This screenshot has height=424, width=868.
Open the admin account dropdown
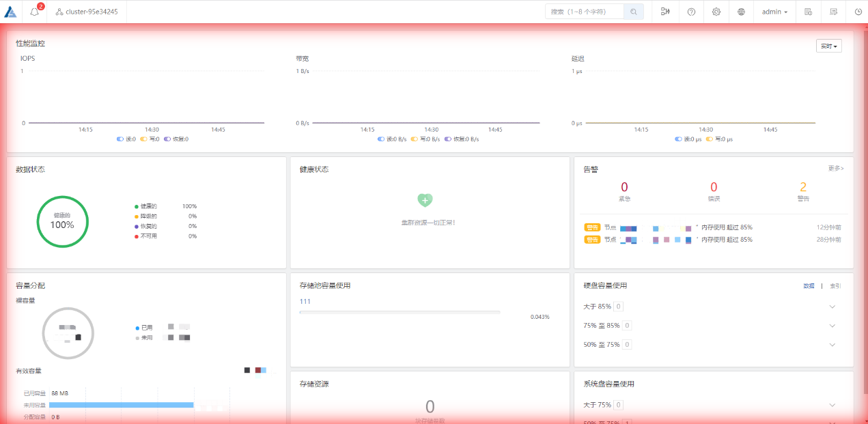coord(774,12)
